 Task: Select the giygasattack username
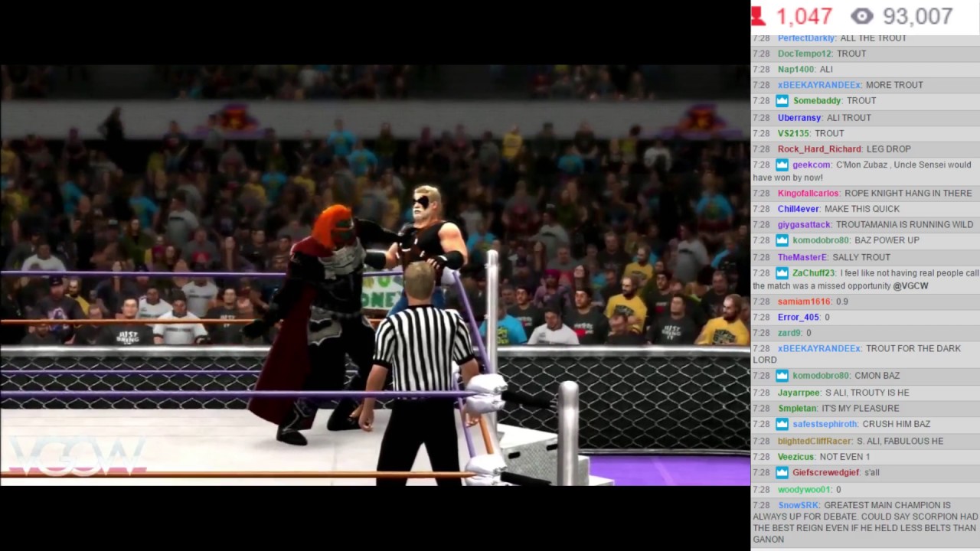pyautogui.click(x=804, y=225)
